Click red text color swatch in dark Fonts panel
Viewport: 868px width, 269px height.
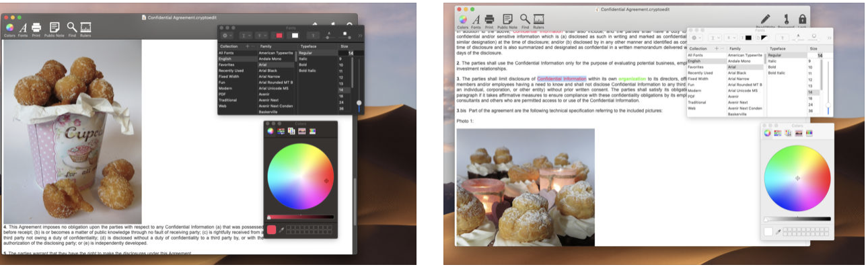[x=279, y=35]
